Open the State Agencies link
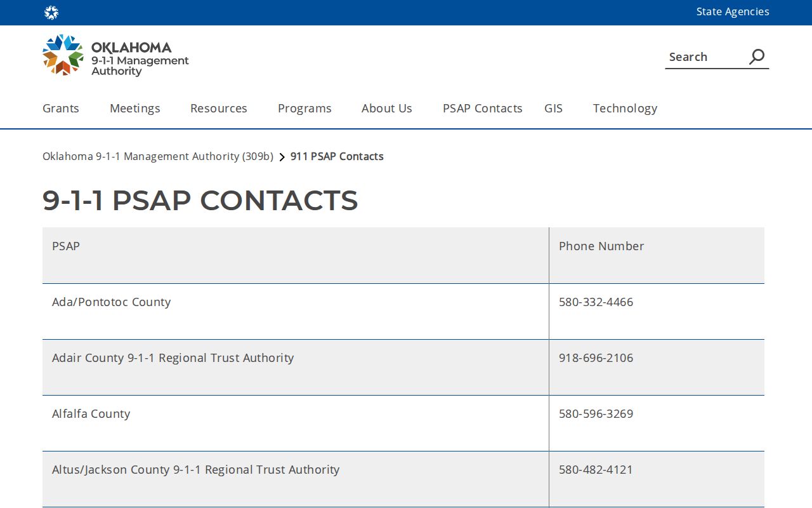The width and height of the screenshot is (812, 508). pos(733,11)
